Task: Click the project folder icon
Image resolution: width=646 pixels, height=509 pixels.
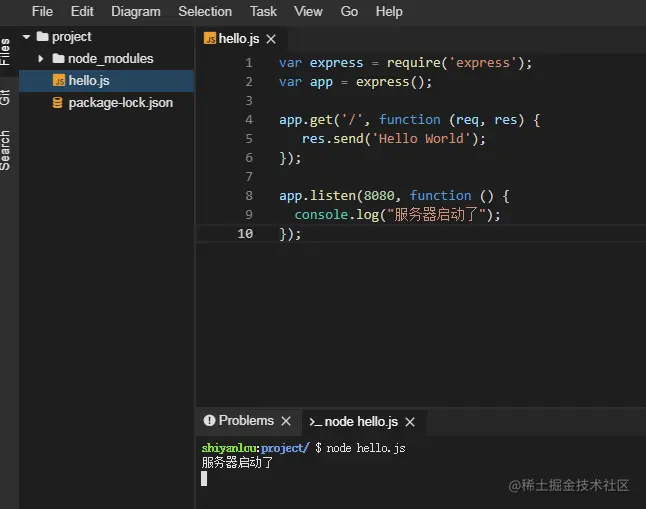Action: (x=42, y=36)
